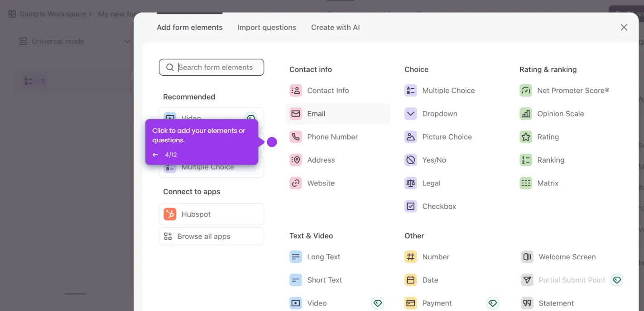644x311 pixels.
Task: Select the Video icon under Text & Video
Action: point(296,303)
